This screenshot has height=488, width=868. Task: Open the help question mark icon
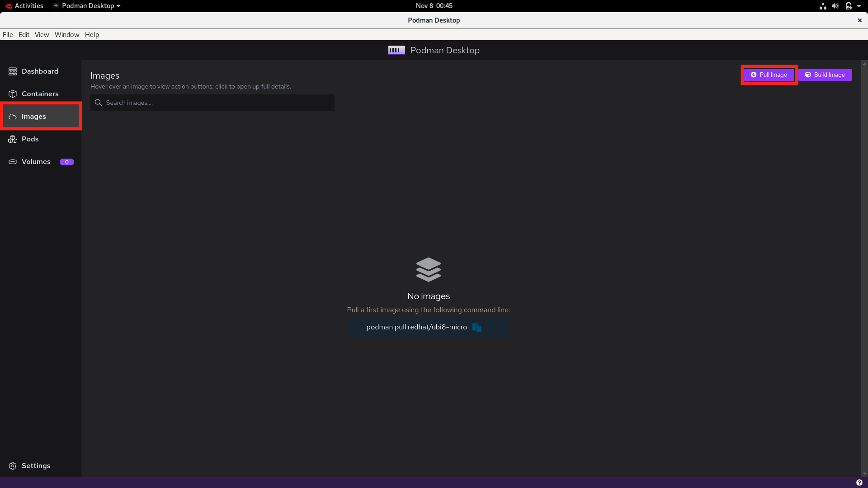click(859, 482)
